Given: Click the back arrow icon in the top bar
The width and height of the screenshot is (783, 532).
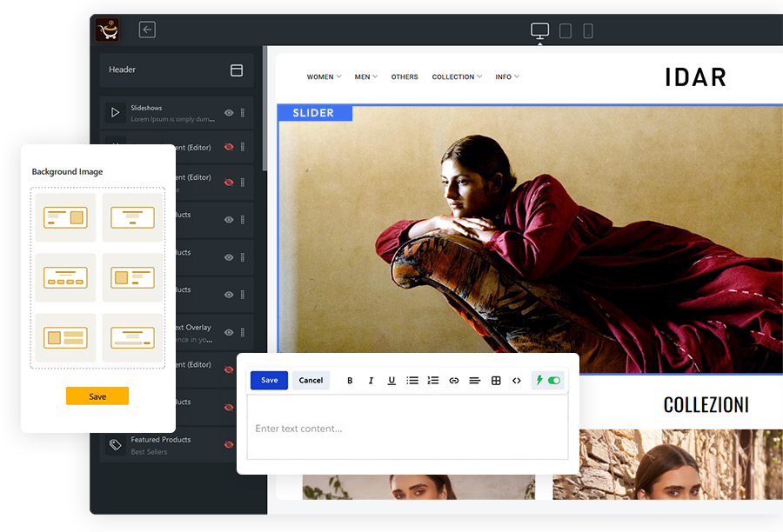Looking at the screenshot, I should coord(147,30).
